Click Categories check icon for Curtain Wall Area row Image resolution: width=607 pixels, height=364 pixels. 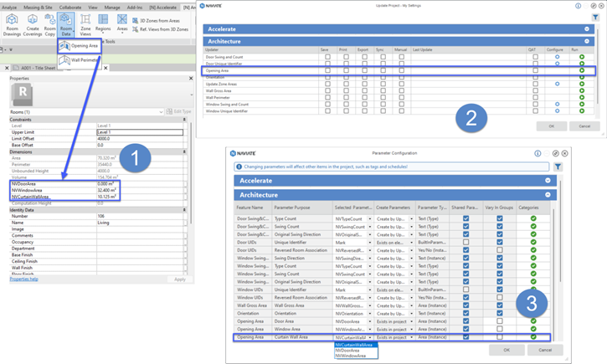[533, 337]
